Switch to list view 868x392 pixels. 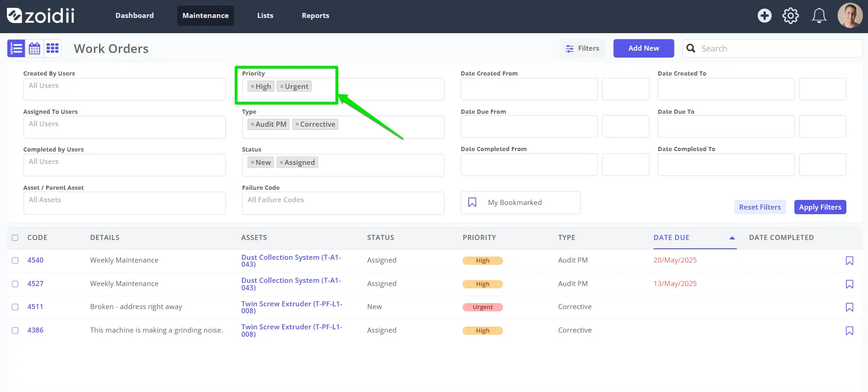point(16,48)
